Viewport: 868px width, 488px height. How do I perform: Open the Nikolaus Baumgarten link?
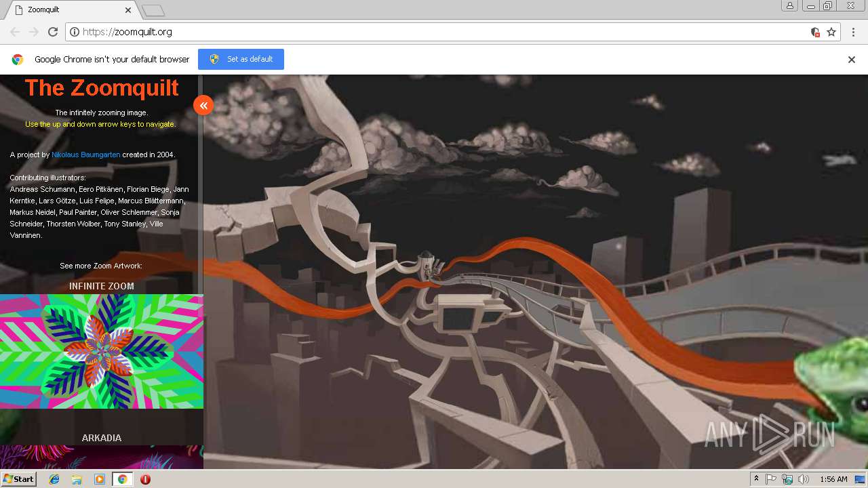86,155
